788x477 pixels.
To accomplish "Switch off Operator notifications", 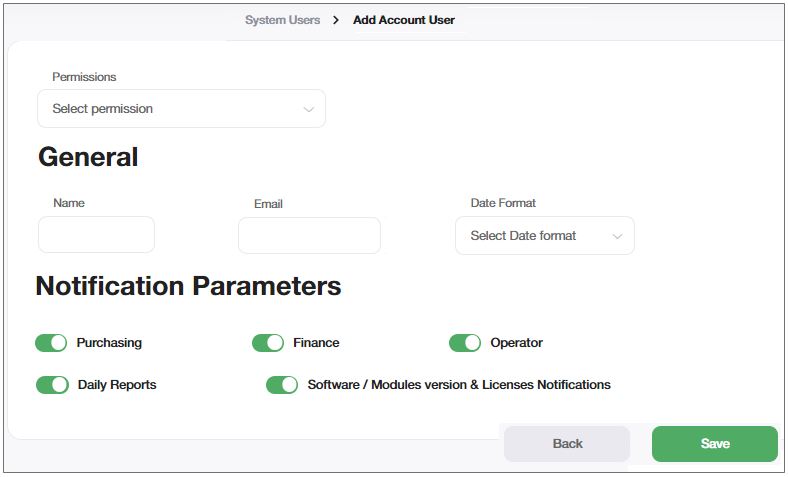I will [x=465, y=343].
